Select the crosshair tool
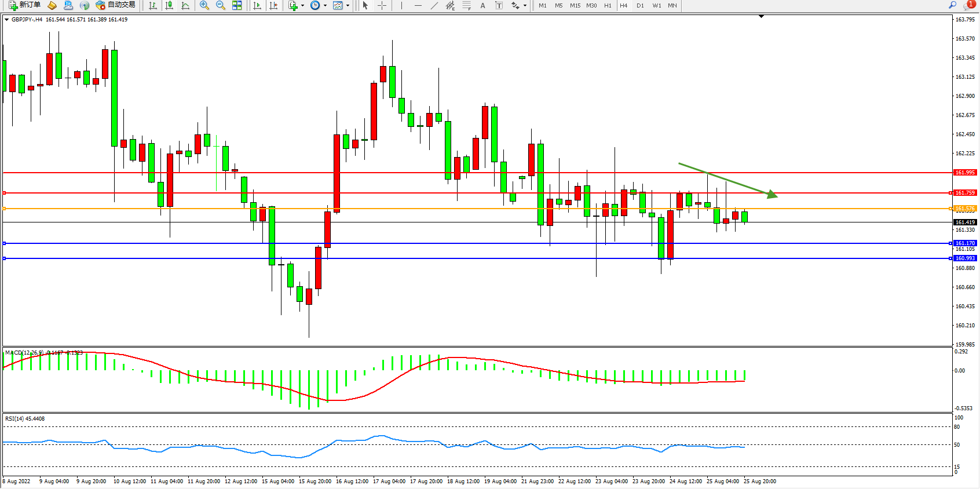980x489 pixels. 382,5
